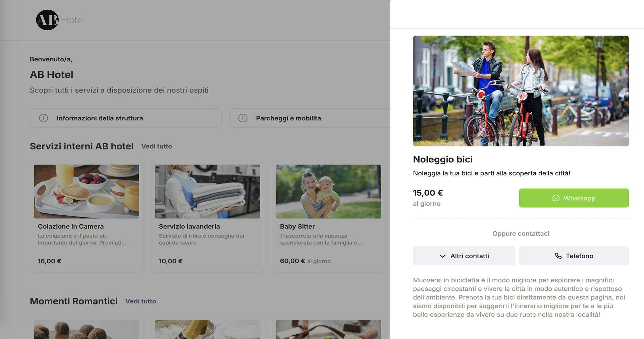This screenshot has height=339, width=644.
Task: Click the 'Scopri tutti i servizi' tagline
Action: point(119,90)
